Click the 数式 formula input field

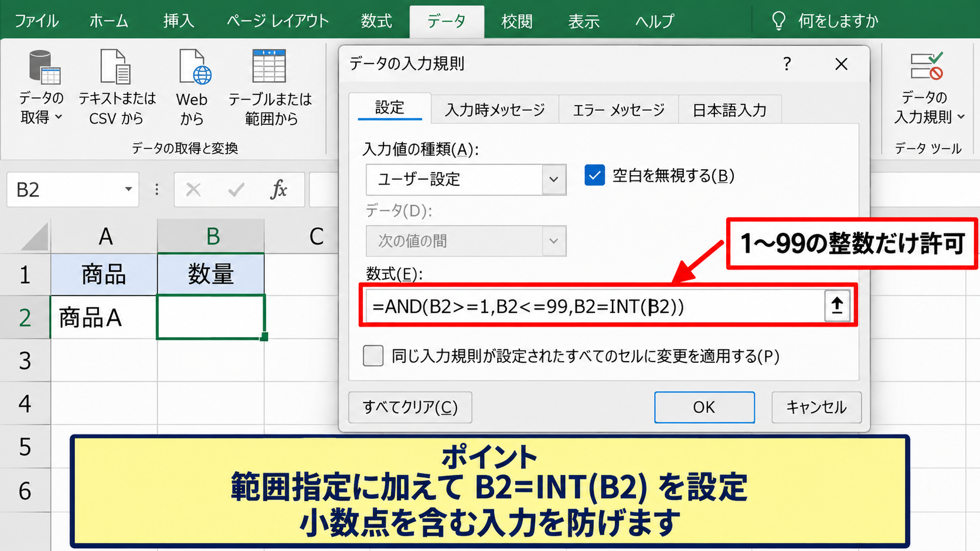click(x=594, y=306)
